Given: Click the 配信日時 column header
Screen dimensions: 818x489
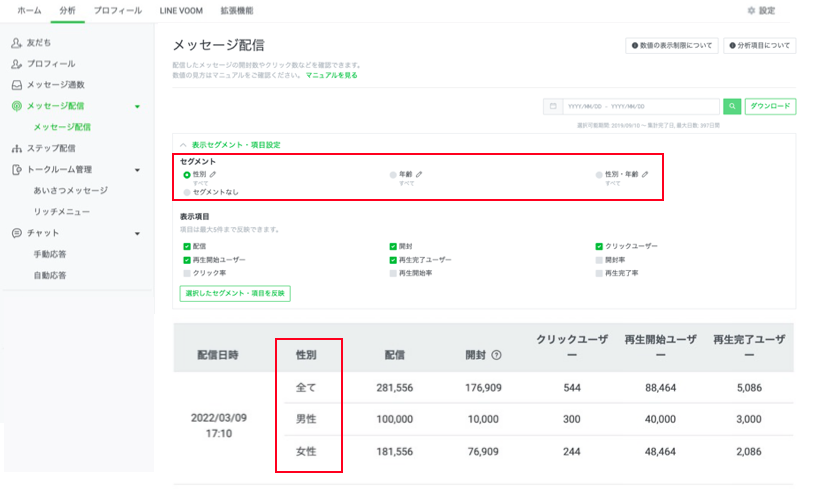Looking at the screenshot, I should tap(218, 355).
